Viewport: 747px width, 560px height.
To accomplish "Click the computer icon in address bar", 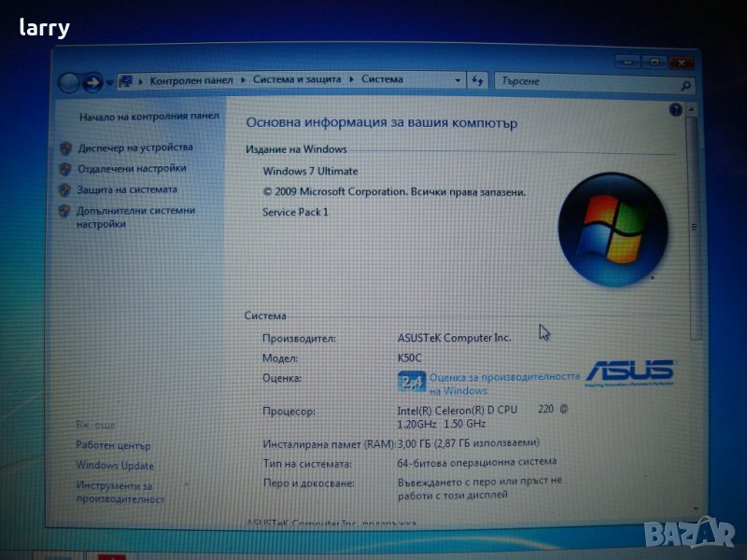I will (x=127, y=81).
